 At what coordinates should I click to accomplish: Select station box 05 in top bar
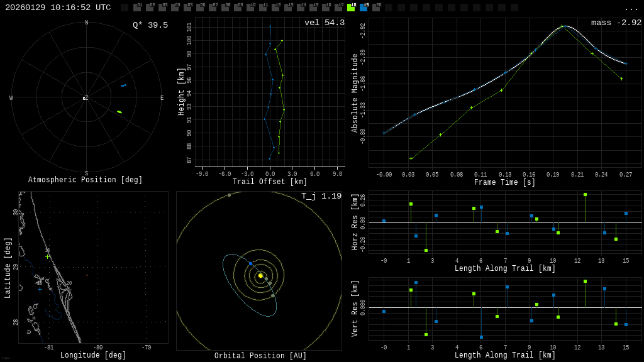(x=187, y=8)
